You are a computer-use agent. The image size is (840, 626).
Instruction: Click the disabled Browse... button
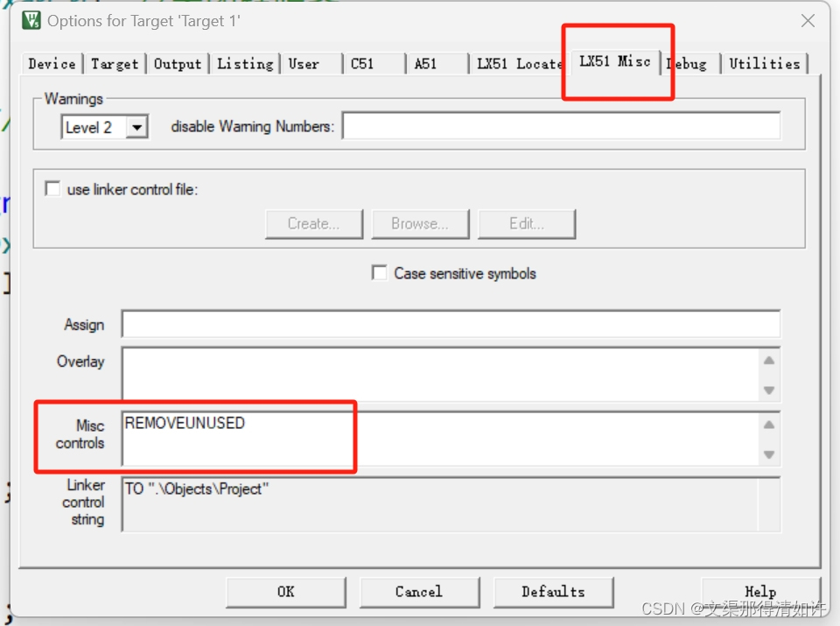420,223
